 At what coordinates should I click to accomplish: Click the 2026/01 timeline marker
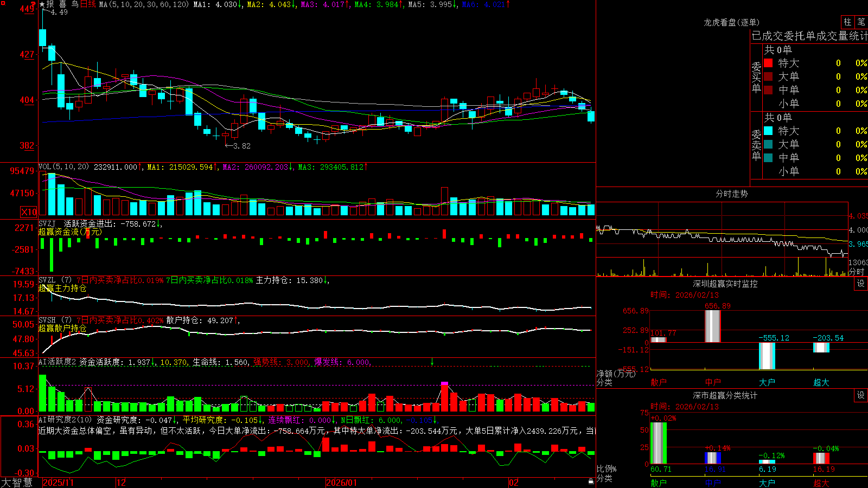click(x=342, y=483)
